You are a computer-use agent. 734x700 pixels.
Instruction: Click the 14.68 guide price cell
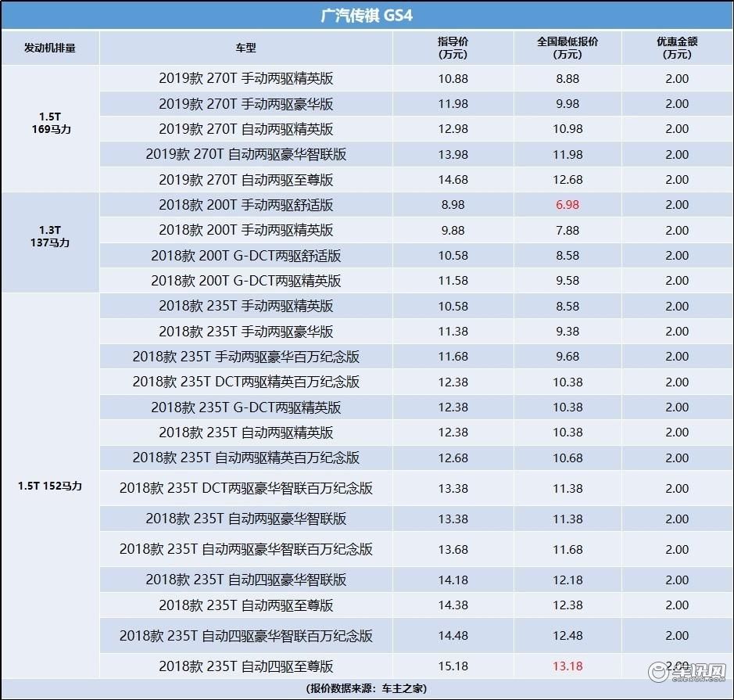[453, 179]
